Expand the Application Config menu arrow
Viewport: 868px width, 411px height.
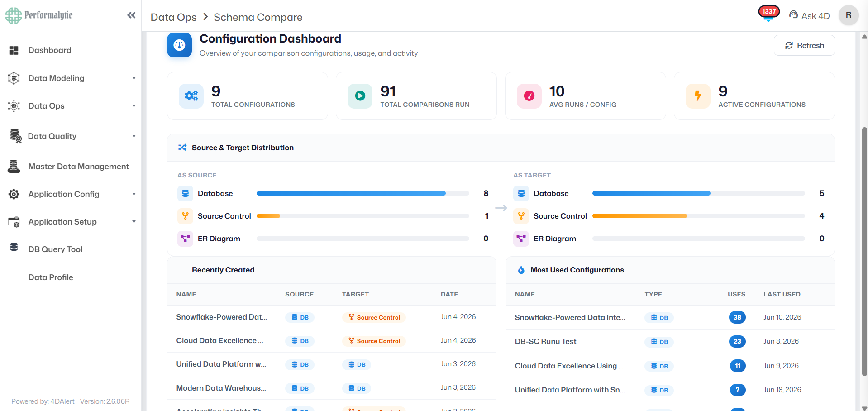[x=134, y=194]
